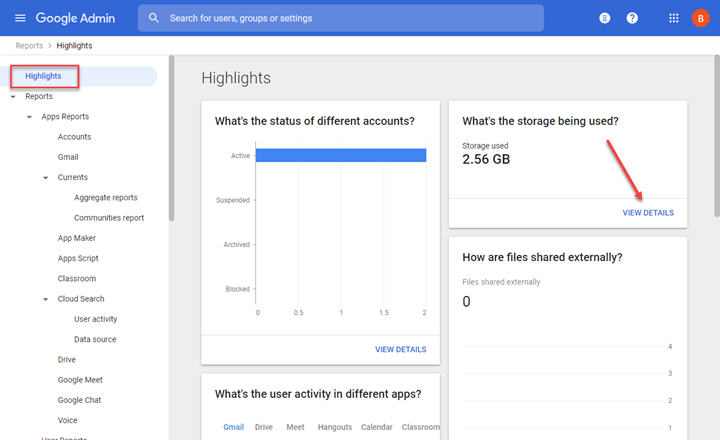Switch to the Calendar activity tab
The image size is (720, 440).
(376, 427)
